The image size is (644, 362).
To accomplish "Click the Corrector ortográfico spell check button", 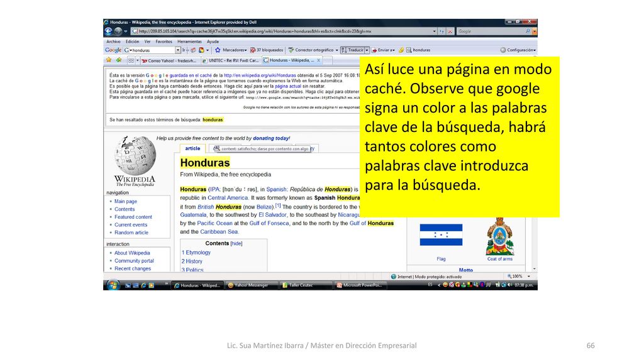I will coord(311,50).
